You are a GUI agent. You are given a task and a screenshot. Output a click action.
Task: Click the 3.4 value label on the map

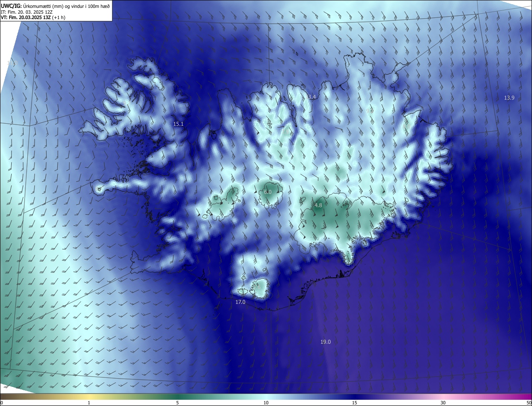point(312,97)
